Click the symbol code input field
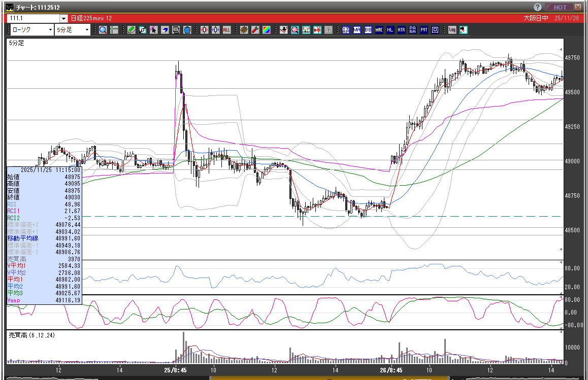 click(x=32, y=19)
